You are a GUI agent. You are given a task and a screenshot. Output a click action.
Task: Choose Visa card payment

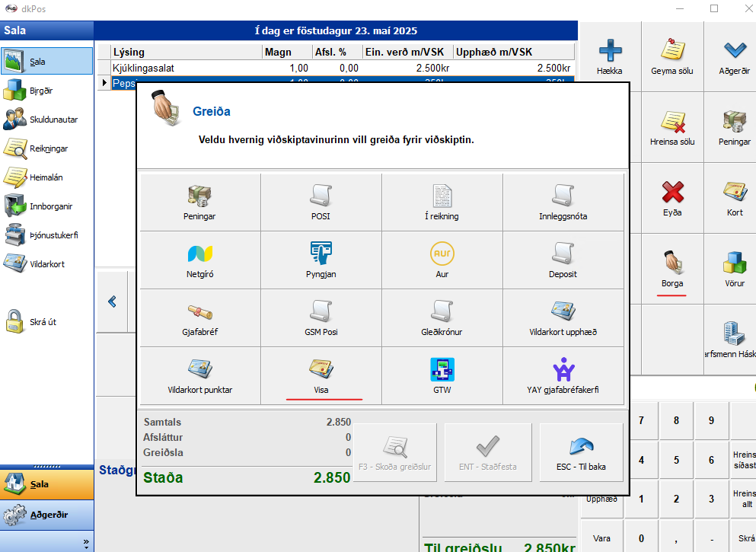click(321, 376)
